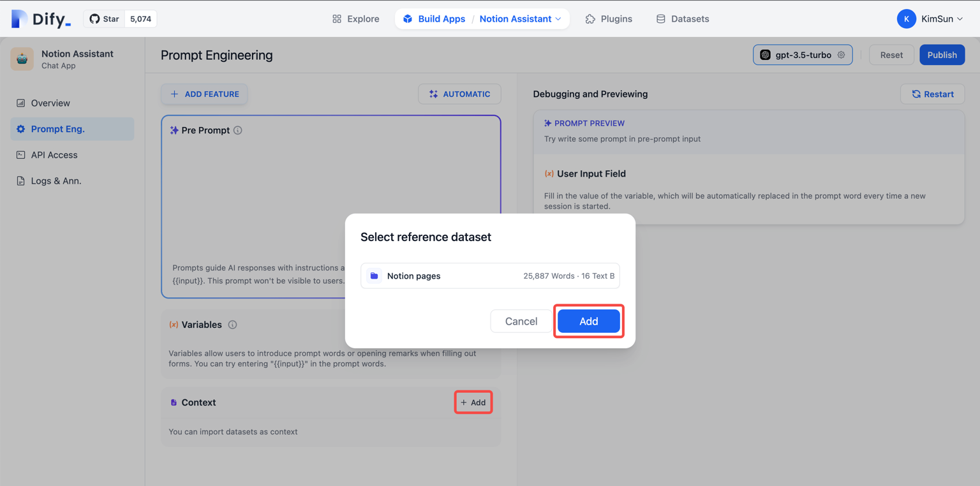Click the "25,887 Words · 16 Text B" text
The height and width of the screenshot is (486, 980).
[x=569, y=276]
